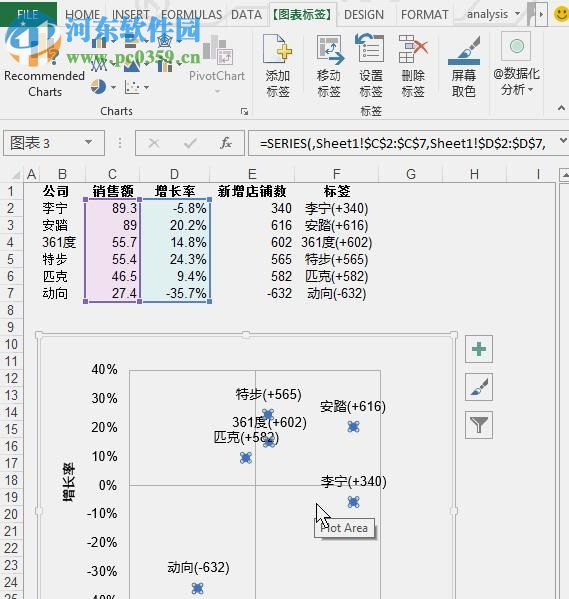The height and width of the screenshot is (599, 569).
Task: Select column D header
Action: [174, 174]
